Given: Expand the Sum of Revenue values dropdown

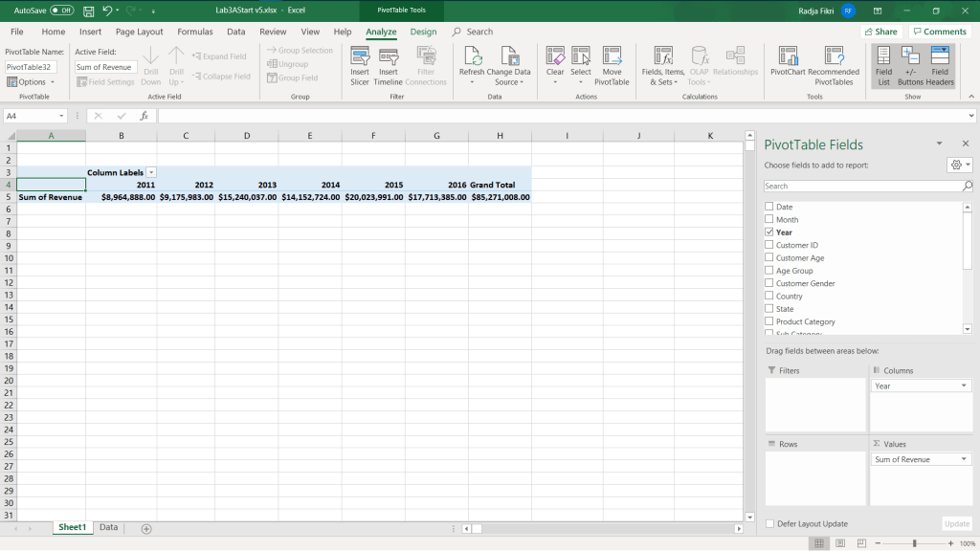Looking at the screenshot, I should click(x=964, y=460).
